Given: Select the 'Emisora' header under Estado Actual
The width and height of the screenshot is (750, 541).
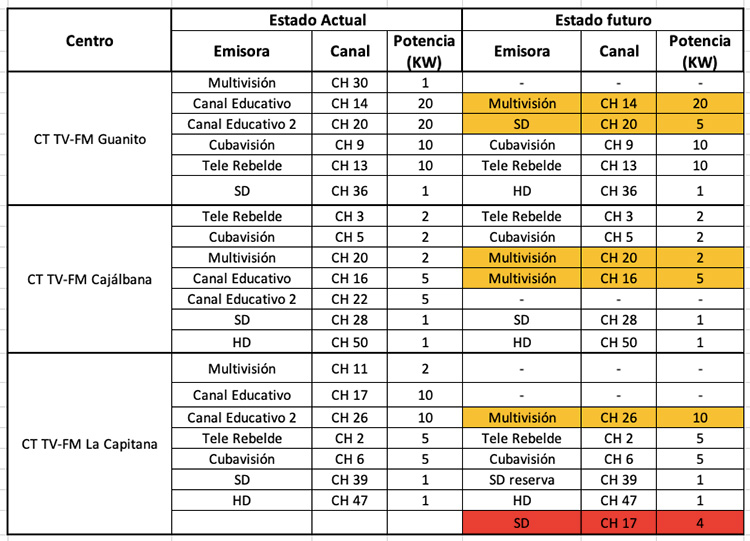Looking at the screenshot, I should coord(241,51).
